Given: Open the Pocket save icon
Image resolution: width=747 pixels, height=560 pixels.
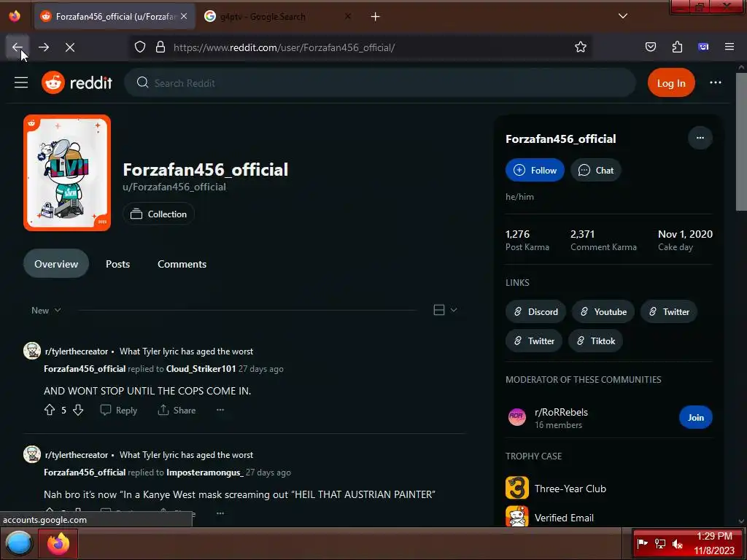Looking at the screenshot, I should [650, 47].
